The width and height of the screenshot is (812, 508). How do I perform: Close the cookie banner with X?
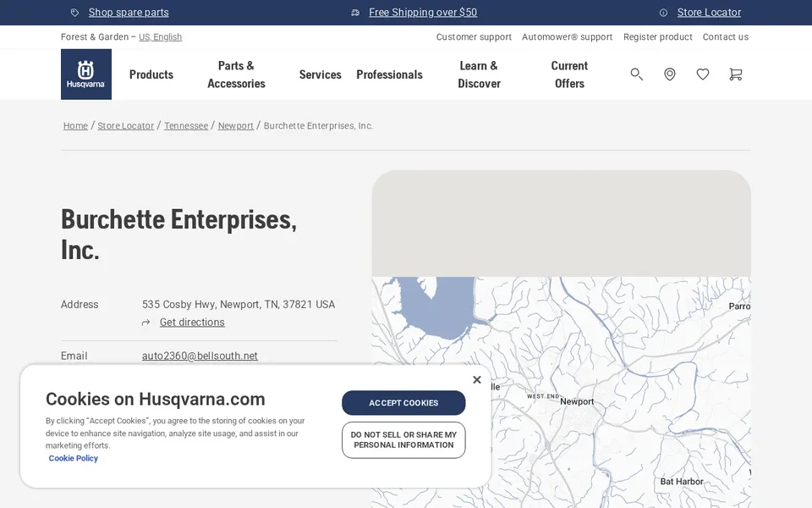click(477, 379)
